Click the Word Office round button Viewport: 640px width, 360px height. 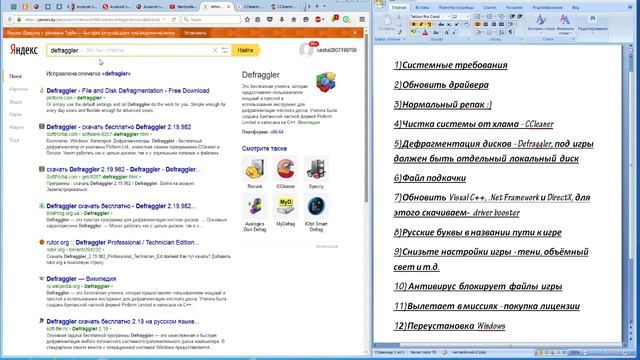tap(380, 3)
